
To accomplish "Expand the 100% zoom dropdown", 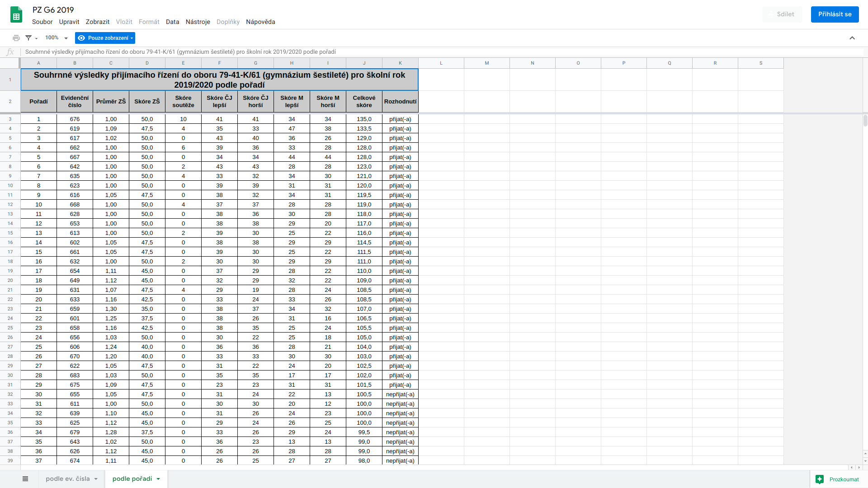I will click(x=66, y=38).
